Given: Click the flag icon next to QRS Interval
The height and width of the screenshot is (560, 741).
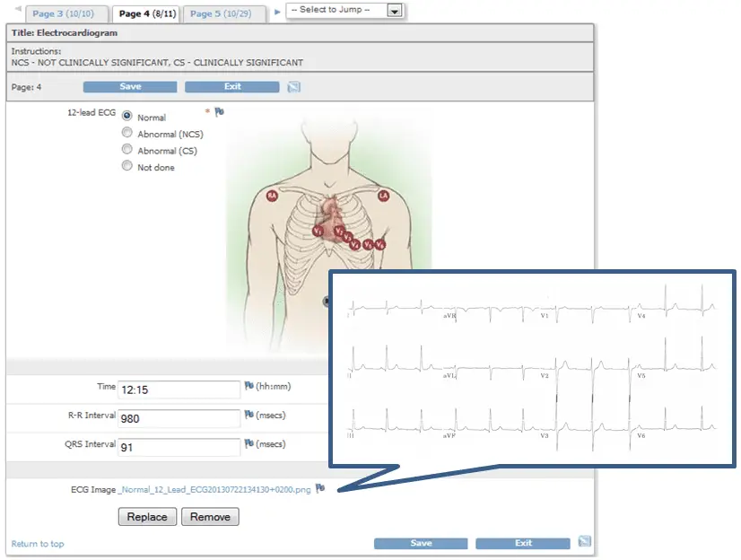Looking at the screenshot, I should coord(249,443).
